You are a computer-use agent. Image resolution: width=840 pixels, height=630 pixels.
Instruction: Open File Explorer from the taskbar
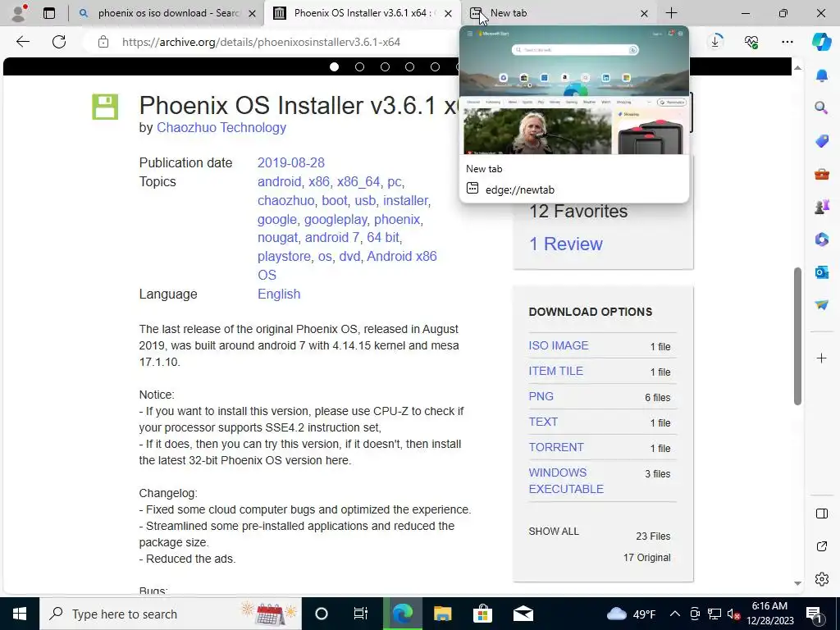[x=442, y=614]
